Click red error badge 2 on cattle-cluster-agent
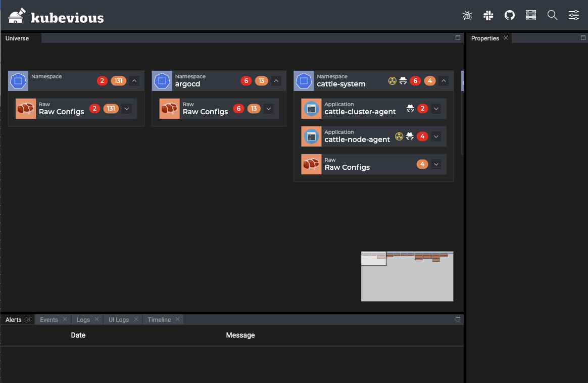Screen dimensions: 588x383 423,109
